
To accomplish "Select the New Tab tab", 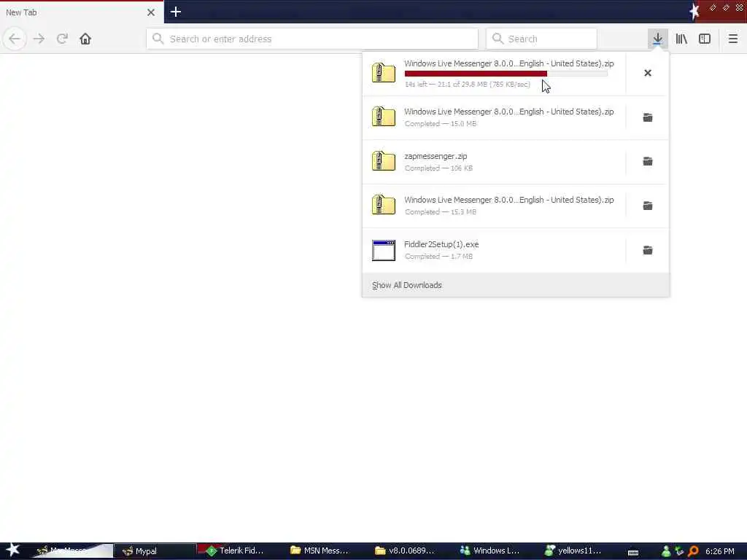I will 81,12.
